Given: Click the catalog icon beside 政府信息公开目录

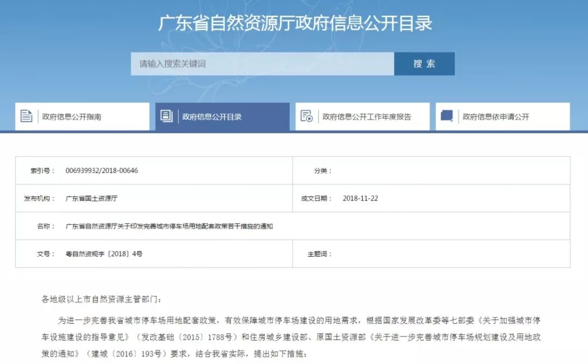Looking at the screenshot, I should (x=167, y=116).
